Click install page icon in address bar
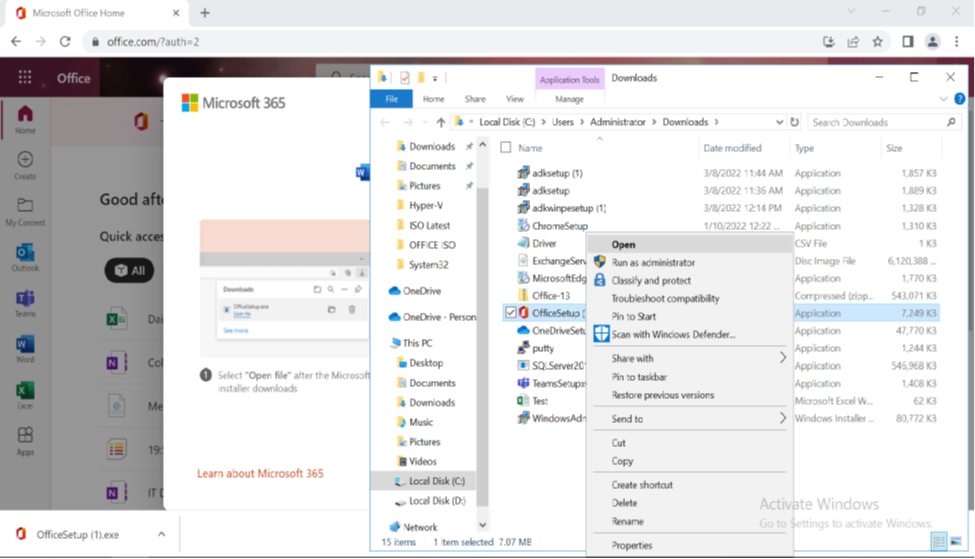 [828, 42]
